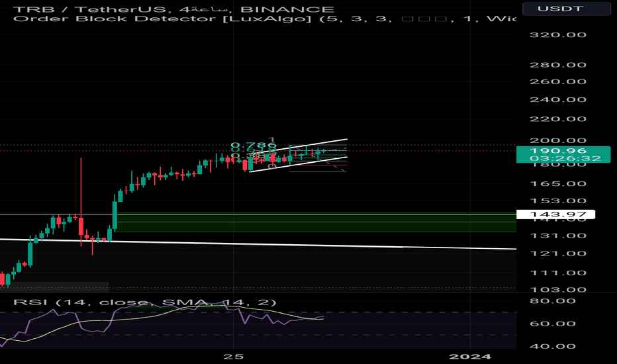Click the 103.00 price axis label
The width and height of the screenshot is (617, 364).
pyautogui.click(x=558, y=290)
